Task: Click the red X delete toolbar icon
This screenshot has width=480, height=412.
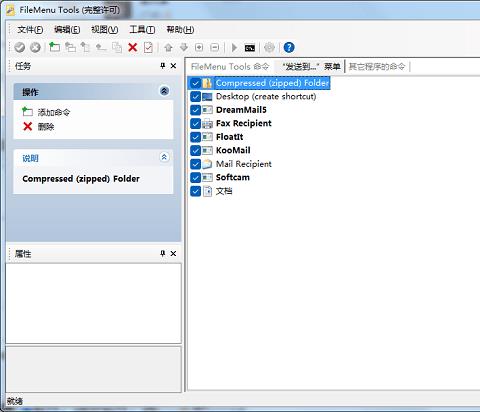Action: coord(133,48)
